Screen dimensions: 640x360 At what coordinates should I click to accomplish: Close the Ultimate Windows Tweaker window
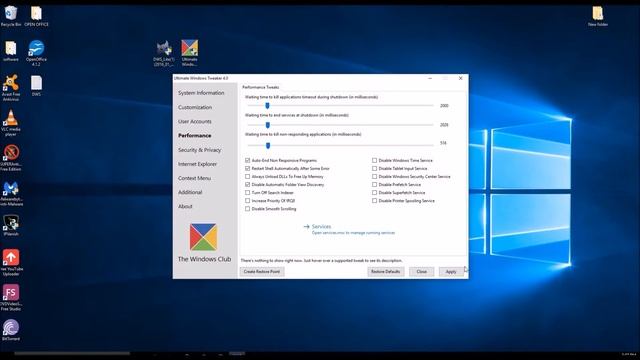tap(460, 78)
